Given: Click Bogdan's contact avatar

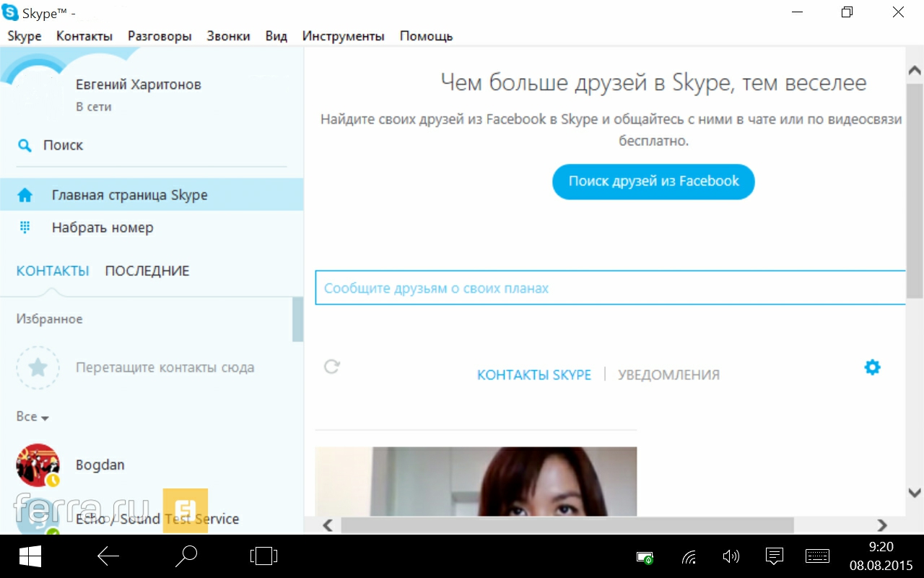Looking at the screenshot, I should coord(38,465).
